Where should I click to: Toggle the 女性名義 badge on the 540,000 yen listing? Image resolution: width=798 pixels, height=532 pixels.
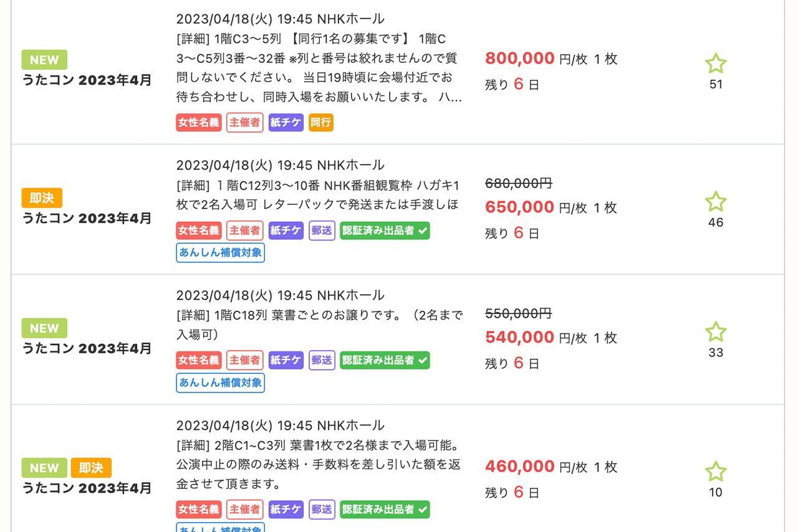tap(198, 360)
